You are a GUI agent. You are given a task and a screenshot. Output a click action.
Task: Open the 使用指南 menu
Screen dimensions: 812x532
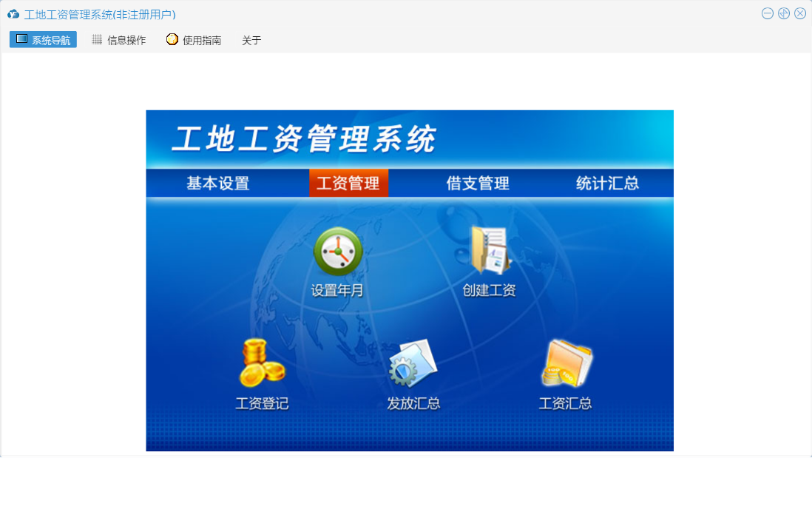(194, 40)
